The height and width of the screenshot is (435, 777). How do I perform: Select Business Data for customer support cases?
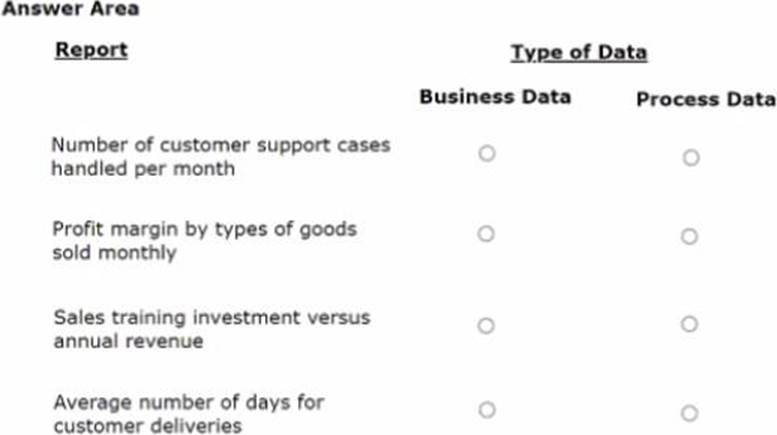[486, 154]
